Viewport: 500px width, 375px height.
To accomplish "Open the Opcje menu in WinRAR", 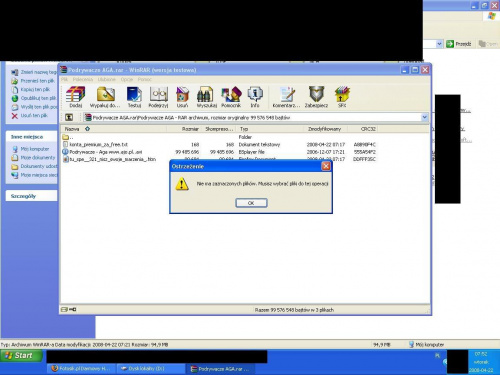I will 127,79.
